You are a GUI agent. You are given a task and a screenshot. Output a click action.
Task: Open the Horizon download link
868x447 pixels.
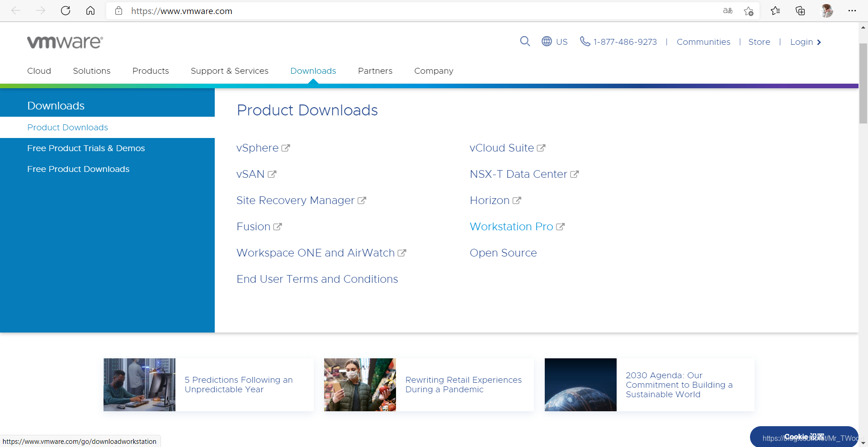(x=490, y=200)
